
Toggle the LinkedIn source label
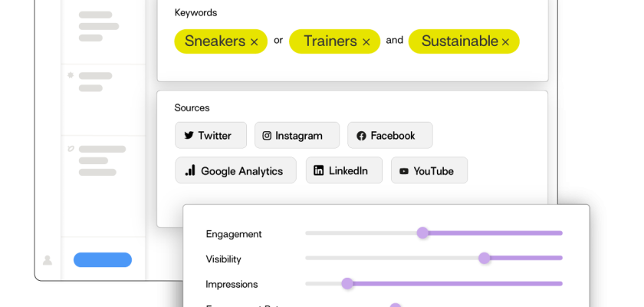point(348,170)
